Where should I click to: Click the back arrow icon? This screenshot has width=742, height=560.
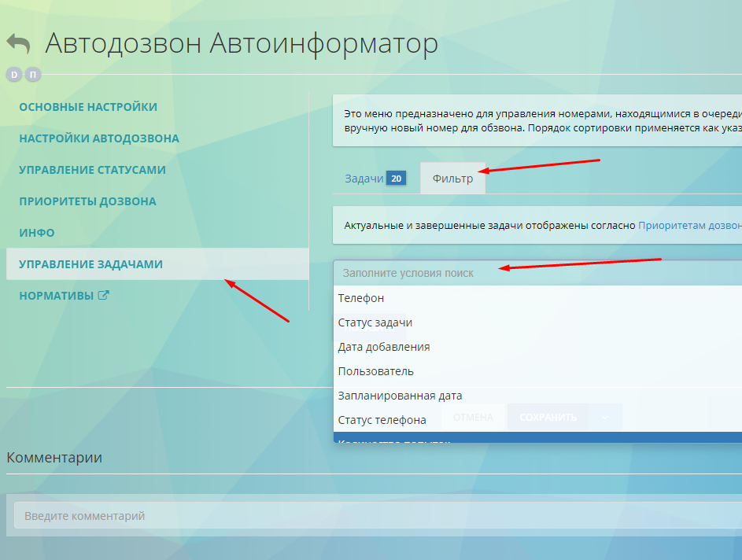(x=19, y=43)
